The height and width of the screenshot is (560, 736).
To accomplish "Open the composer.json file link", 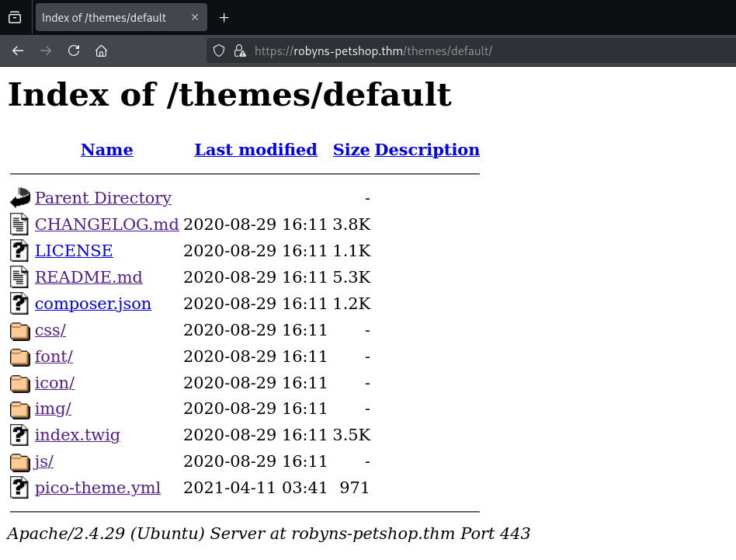I will 92,304.
